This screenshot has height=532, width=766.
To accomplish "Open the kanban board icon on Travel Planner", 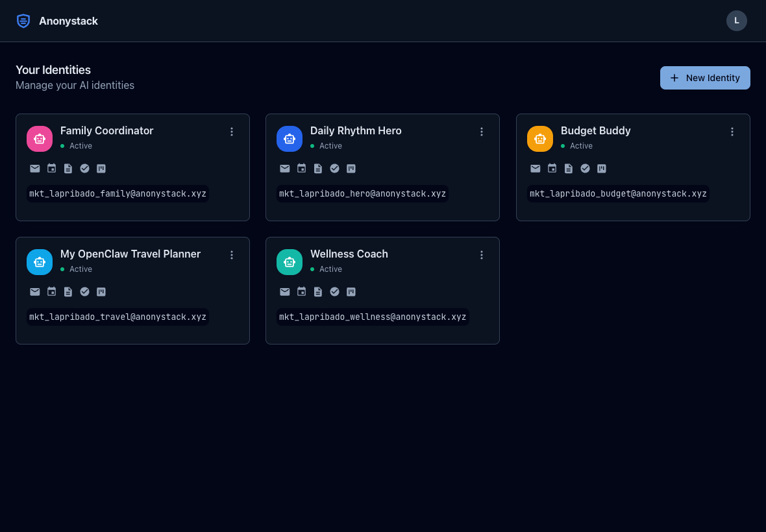I will [x=101, y=291].
